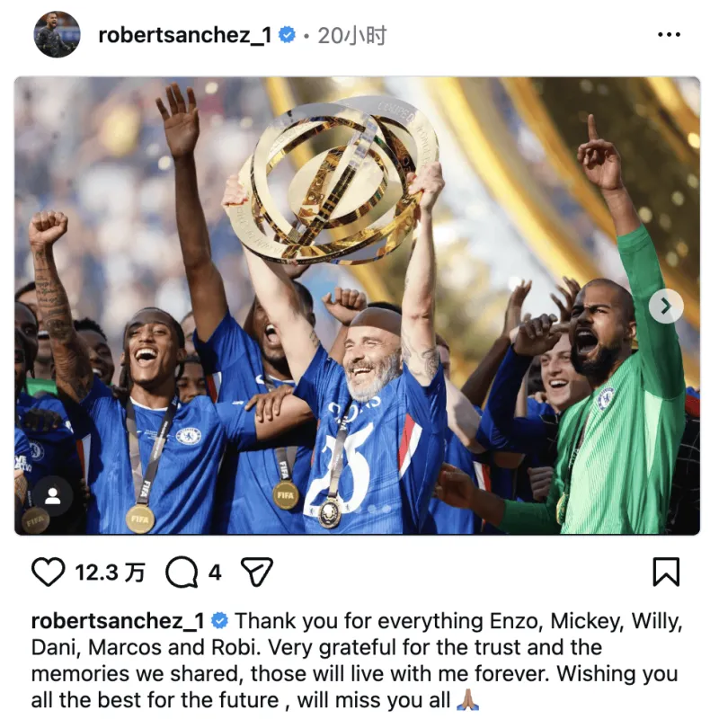
Task: Open the robertsanchez_1 profile picture avatar
Action: click(57, 35)
